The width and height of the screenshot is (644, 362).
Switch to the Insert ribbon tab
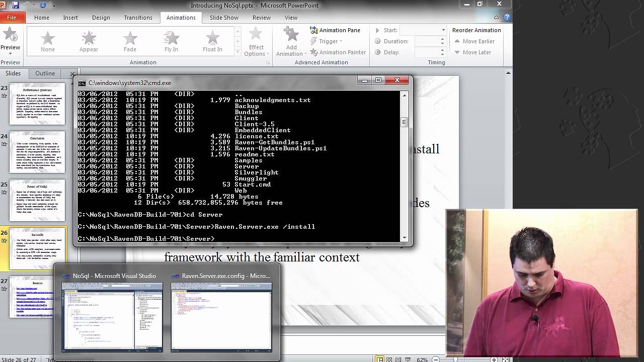tap(70, 18)
